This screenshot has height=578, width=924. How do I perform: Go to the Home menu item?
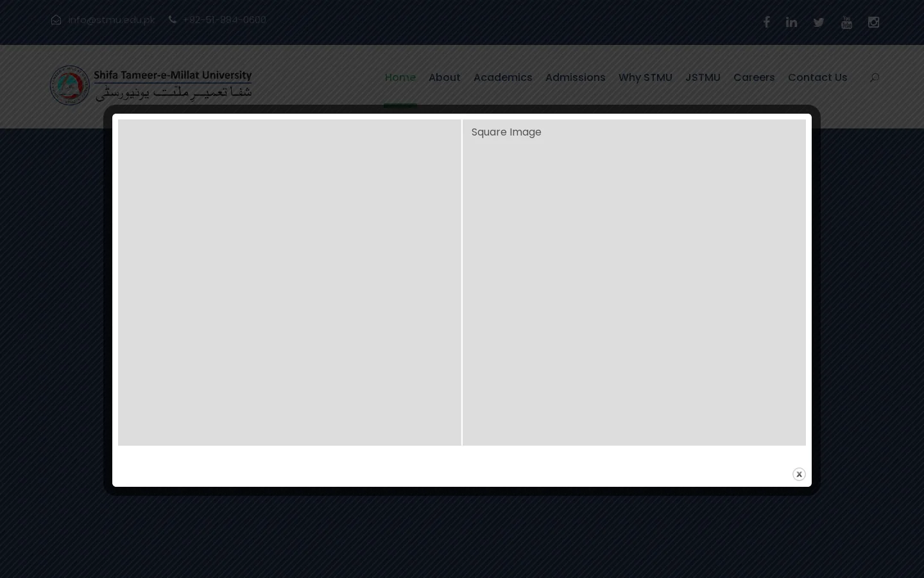click(400, 77)
